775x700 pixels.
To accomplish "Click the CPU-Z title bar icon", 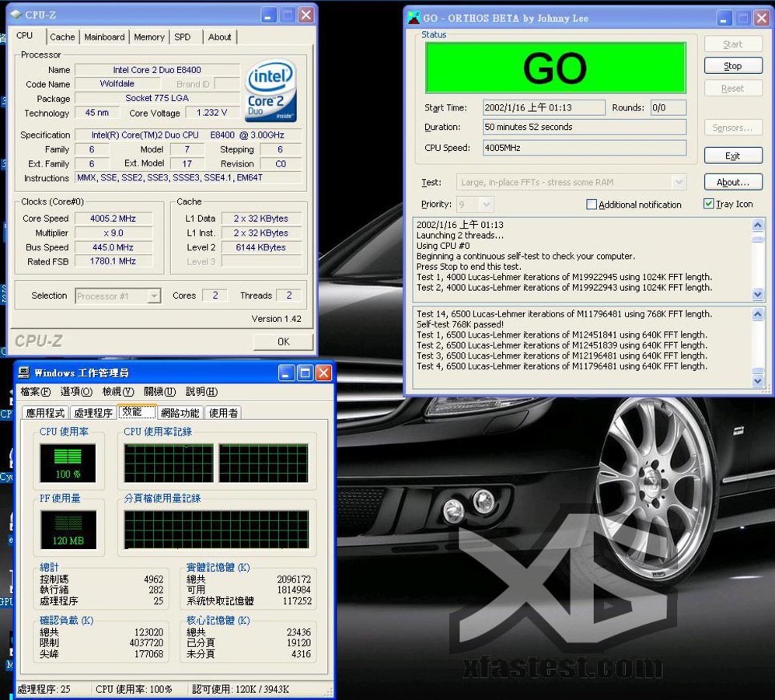I will (16, 15).
